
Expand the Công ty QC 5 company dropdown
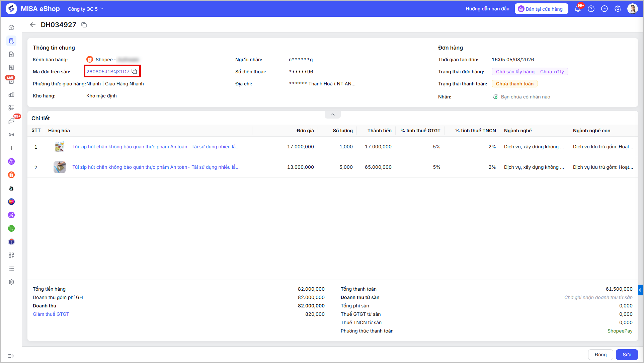click(86, 9)
